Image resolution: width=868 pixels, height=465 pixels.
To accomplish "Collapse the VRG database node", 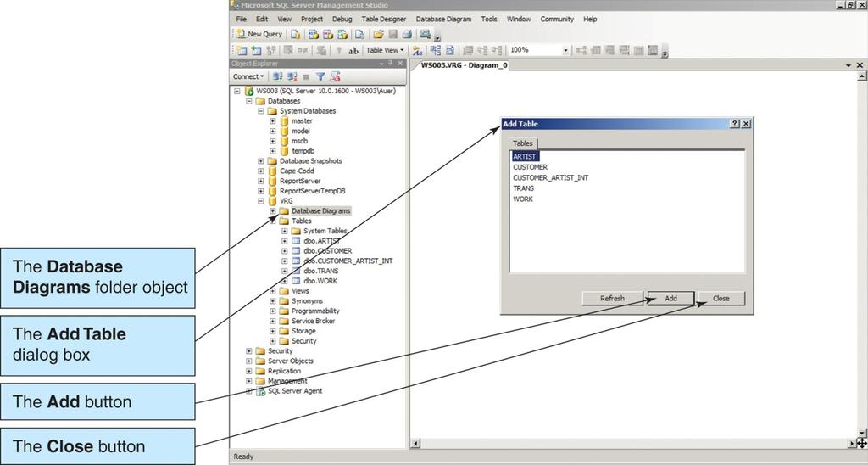I will 261,200.
